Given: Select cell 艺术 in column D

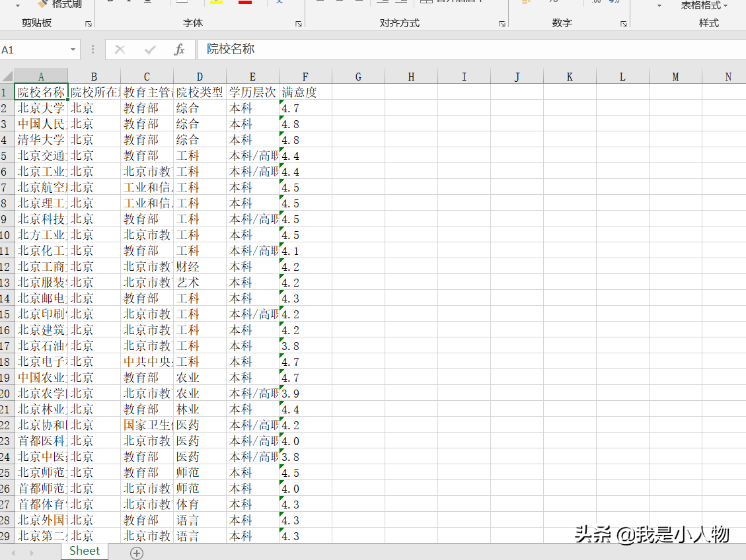Looking at the screenshot, I should 200,283.
